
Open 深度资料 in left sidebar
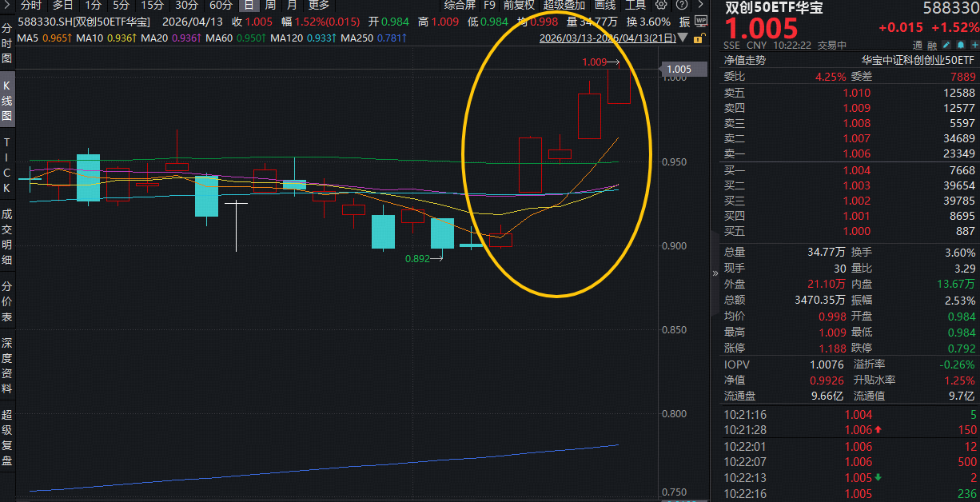[6, 365]
